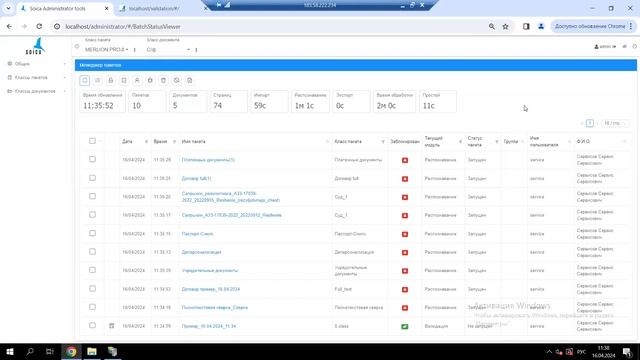
Task: Open the Chrome tab search chevron
Action: 8,8
